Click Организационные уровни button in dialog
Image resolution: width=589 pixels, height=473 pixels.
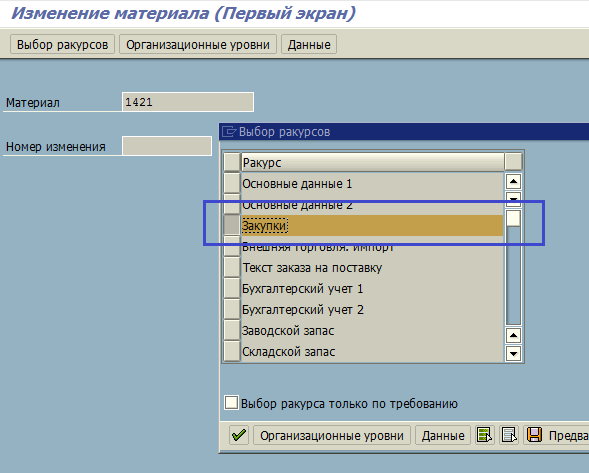pos(332,435)
